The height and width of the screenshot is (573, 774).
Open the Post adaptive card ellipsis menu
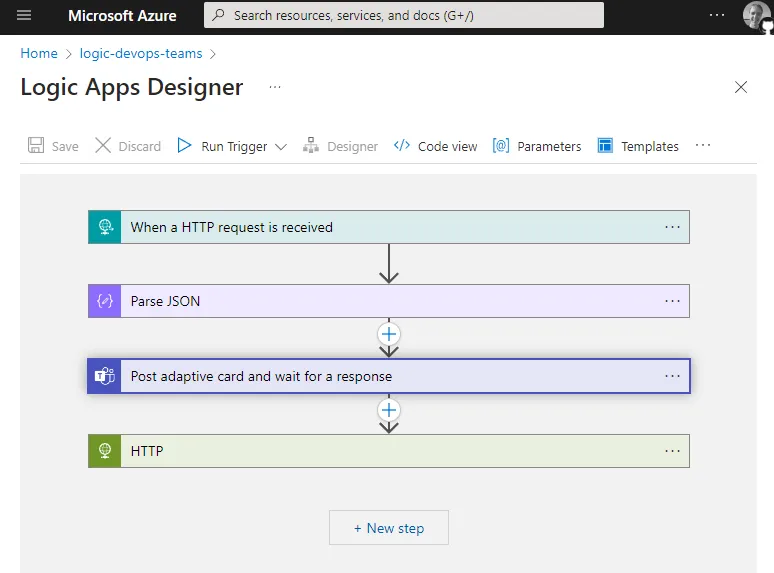pos(672,376)
